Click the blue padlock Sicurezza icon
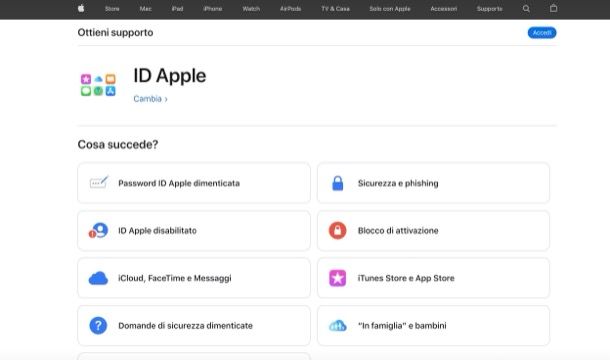 [338, 183]
